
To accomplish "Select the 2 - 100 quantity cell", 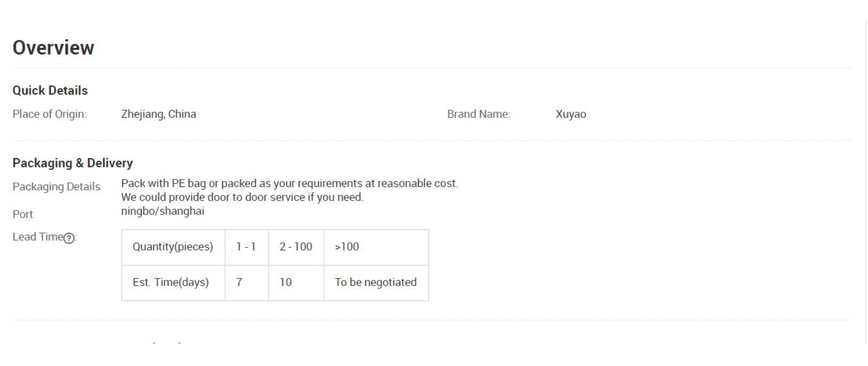I will pos(296,247).
